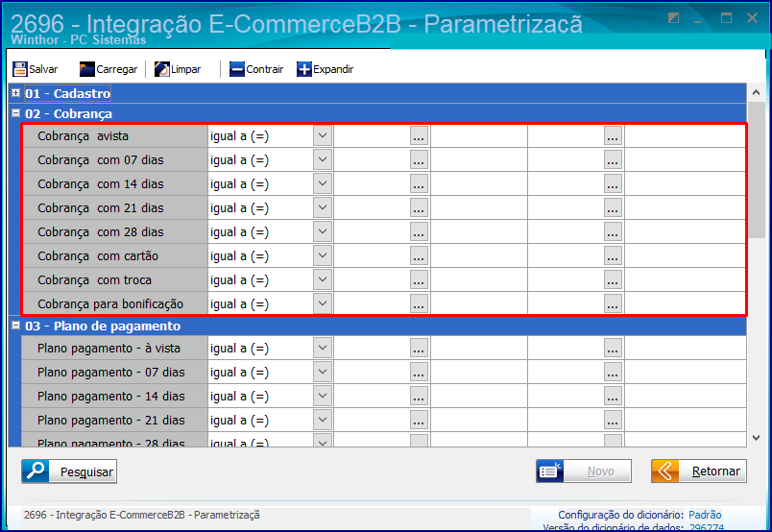Collapse the 03 - Plano de pagamento section
Viewport: 772px width, 532px height.
(x=15, y=326)
